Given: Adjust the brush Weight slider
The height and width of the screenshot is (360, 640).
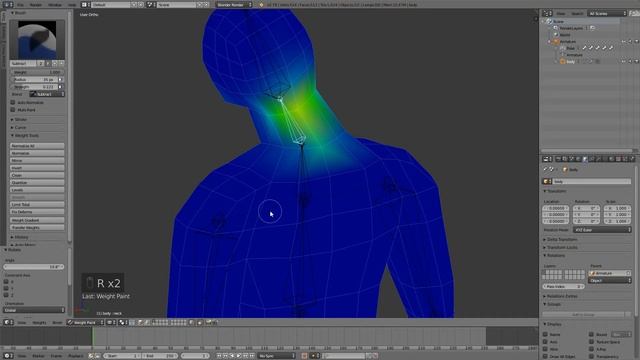Looking at the screenshot, I should point(37,72).
